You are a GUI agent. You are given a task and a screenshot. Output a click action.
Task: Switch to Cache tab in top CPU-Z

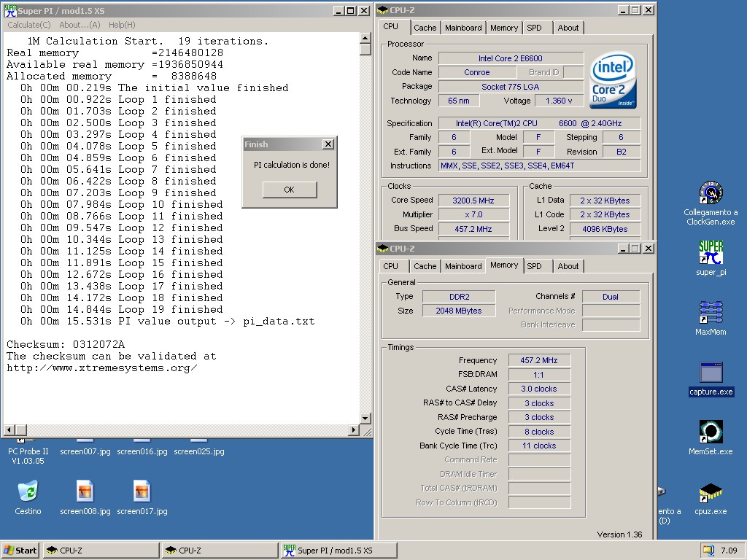click(x=425, y=28)
